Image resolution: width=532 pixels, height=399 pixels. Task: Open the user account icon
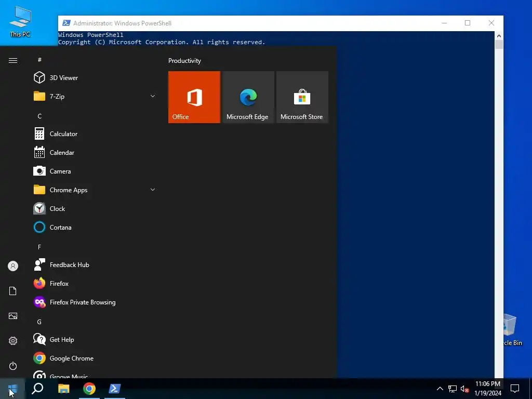[13, 266]
